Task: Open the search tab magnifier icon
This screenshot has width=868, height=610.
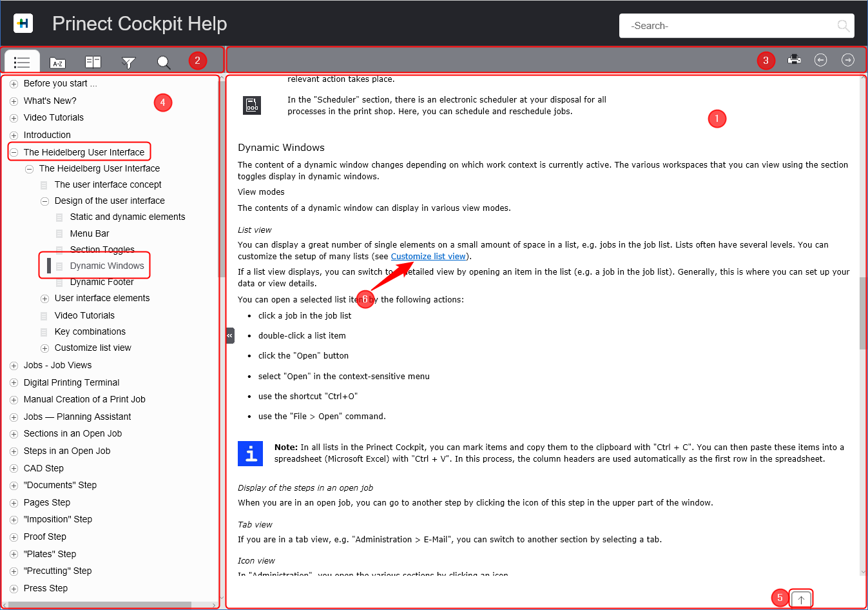Action: pos(164,62)
